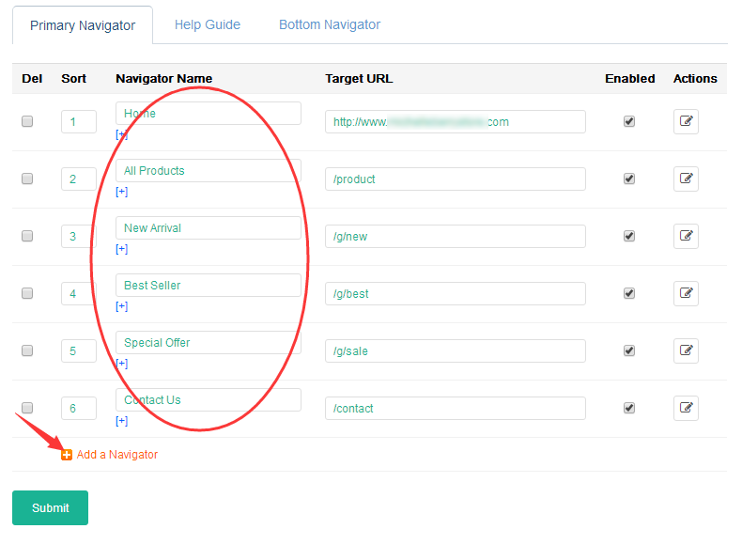Screen dimensions: 742x560
Task: Click the /g/sale Target URL field
Action: click(x=455, y=350)
